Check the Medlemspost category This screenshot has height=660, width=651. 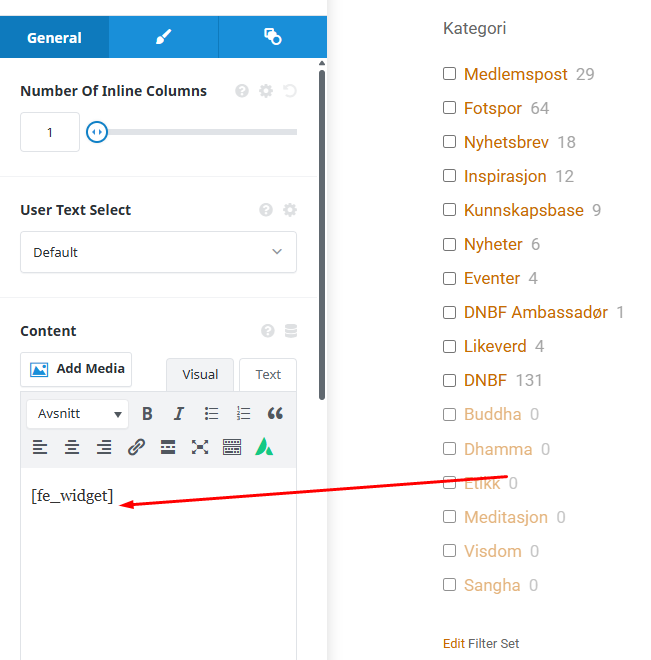449,74
